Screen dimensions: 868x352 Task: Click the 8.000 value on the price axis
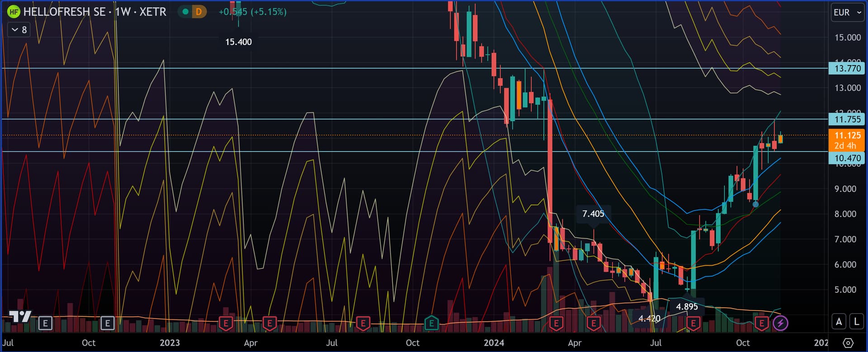[845, 214]
